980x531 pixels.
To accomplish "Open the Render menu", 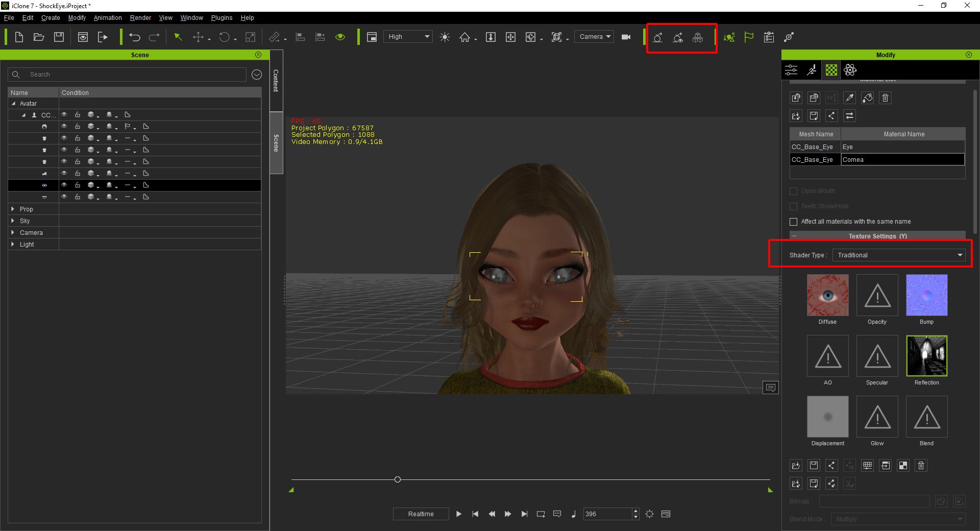I will click(140, 18).
